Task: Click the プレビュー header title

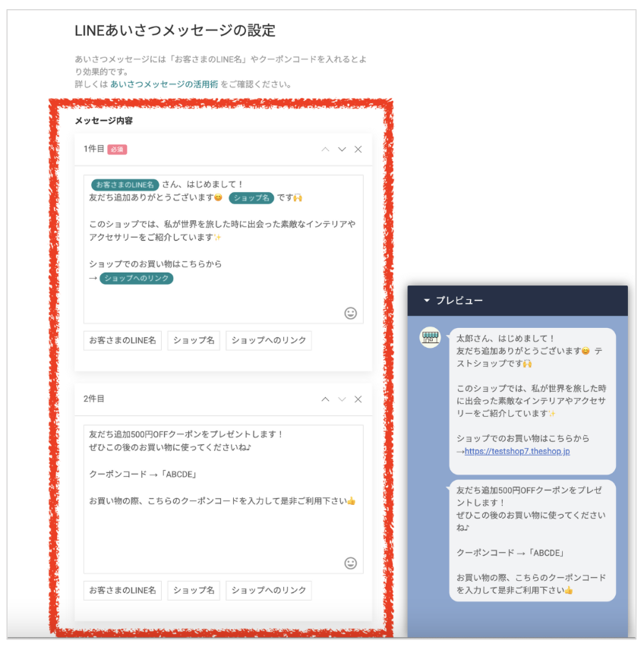Action: (x=459, y=300)
